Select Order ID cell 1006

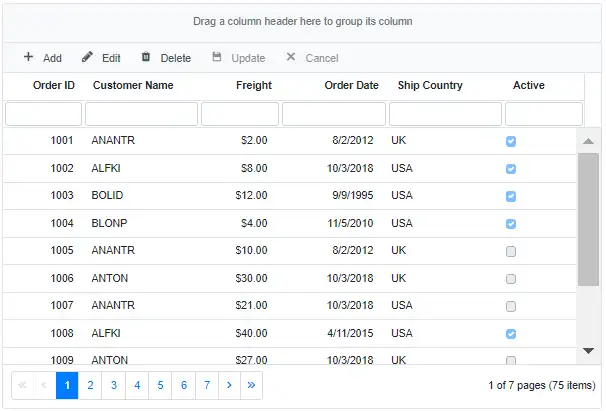tap(62, 278)
